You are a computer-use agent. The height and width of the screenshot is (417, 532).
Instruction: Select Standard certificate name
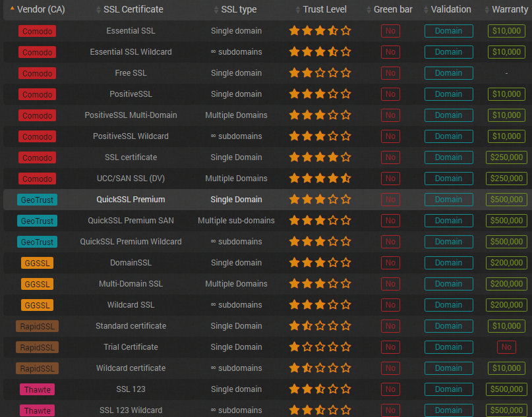(x=131, y=326)
